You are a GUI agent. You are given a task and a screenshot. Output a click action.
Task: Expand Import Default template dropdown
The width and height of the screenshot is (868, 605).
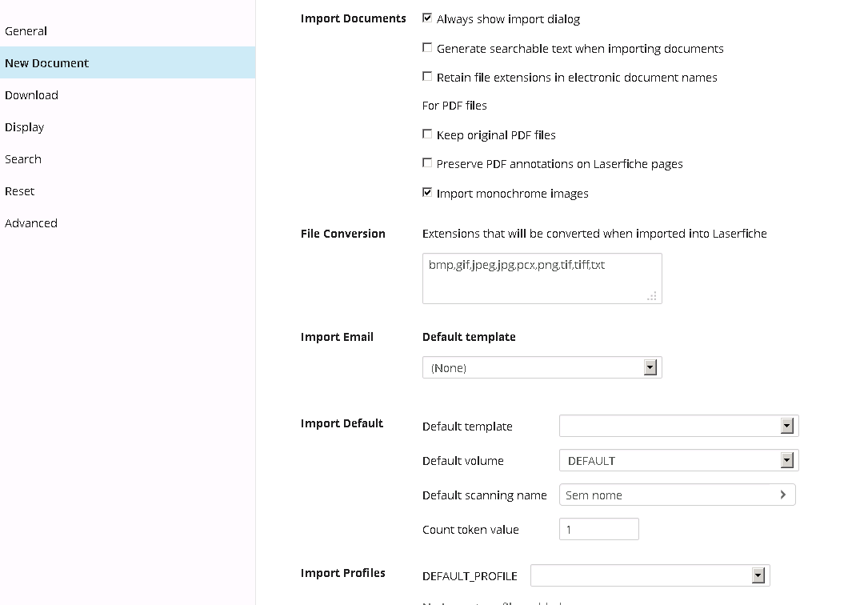(x=786, y=426)
